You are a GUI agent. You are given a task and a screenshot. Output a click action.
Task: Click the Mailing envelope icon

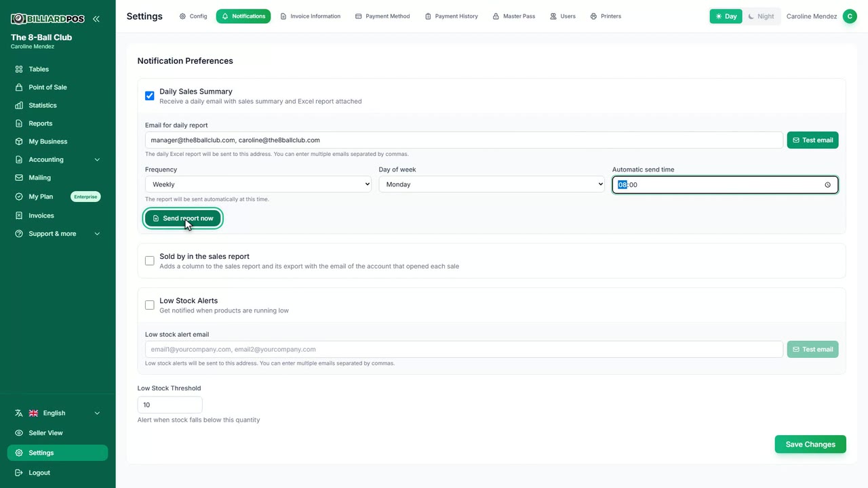click(x=19, y=178)
